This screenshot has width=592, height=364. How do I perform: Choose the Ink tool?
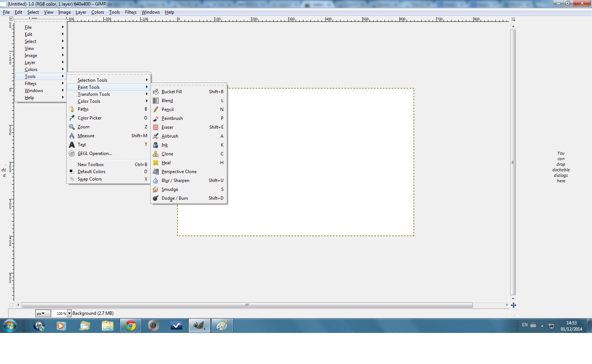click(x=189, y=145)
